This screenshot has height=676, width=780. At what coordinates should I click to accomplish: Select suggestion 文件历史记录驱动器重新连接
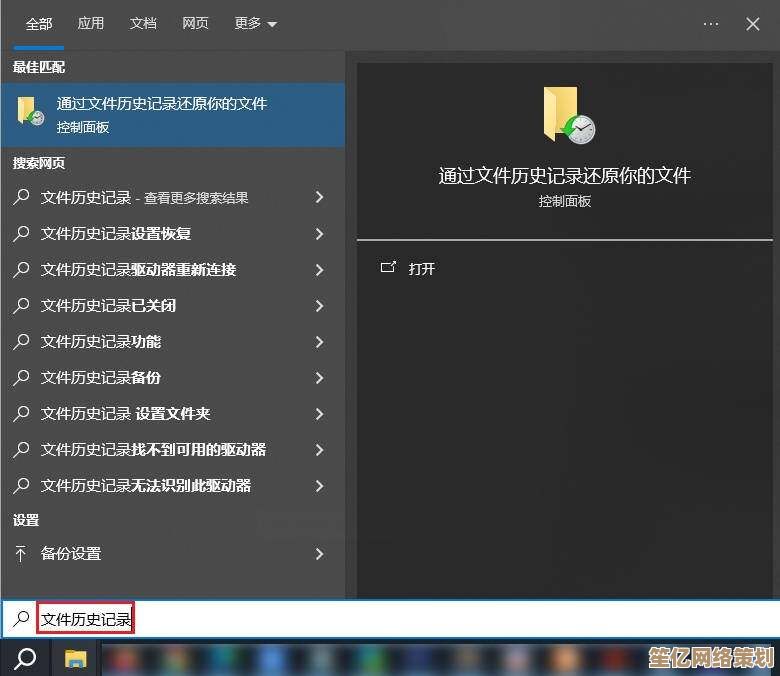138,270
